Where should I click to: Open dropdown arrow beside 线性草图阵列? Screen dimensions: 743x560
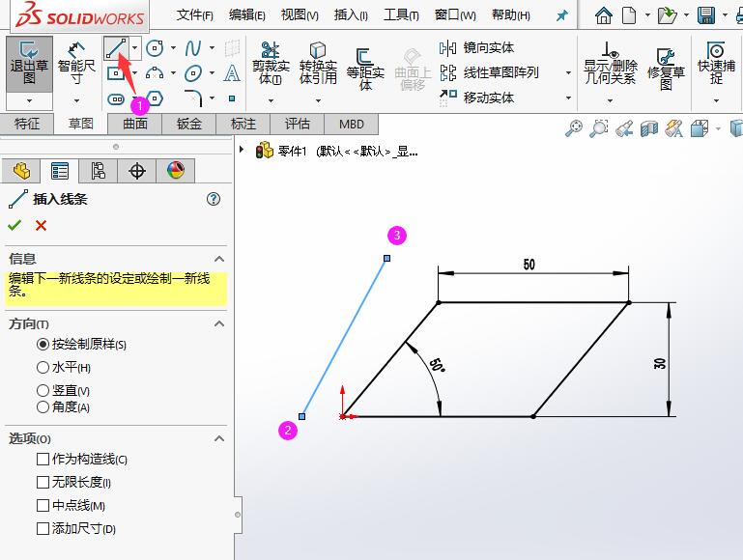(x=568, y=73)
